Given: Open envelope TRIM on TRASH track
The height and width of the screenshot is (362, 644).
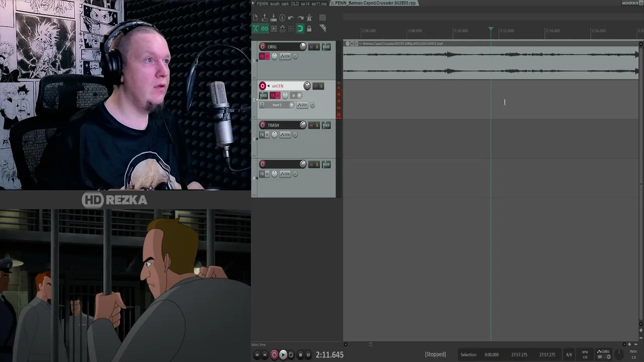Looking at the screenshot, I should pos(285,134).
